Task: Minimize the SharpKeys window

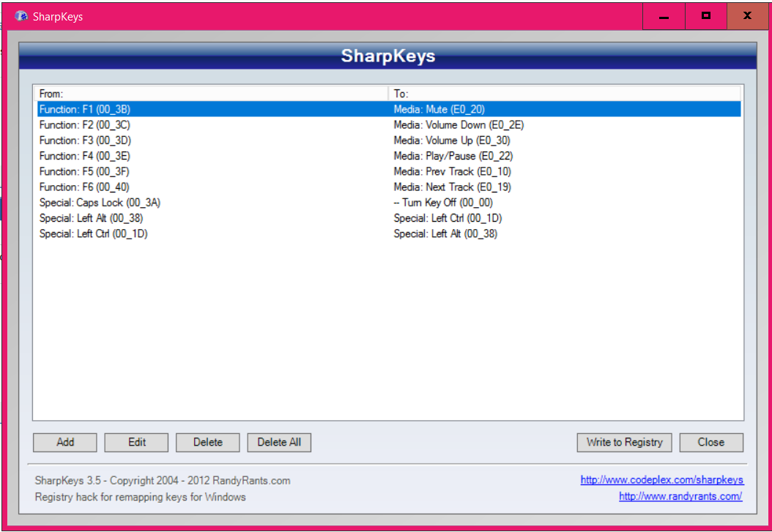Action: 664,16
